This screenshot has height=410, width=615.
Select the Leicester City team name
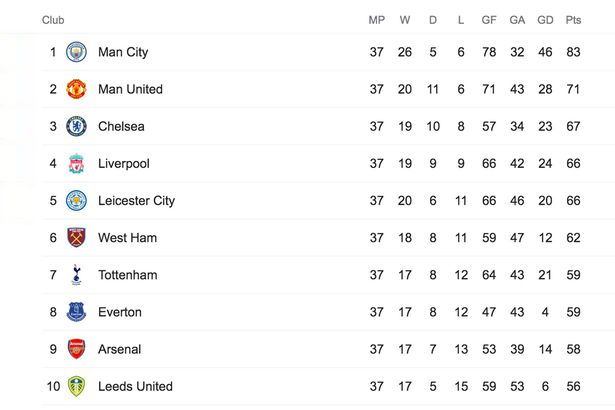[x=136, y=201]
